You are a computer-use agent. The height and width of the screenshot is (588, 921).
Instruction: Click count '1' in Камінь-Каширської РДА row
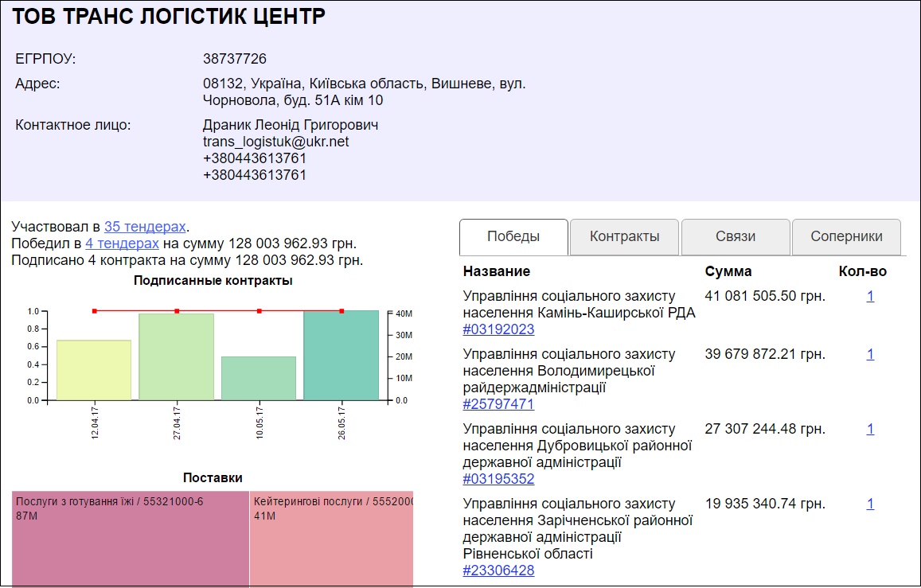coord(870,296)
